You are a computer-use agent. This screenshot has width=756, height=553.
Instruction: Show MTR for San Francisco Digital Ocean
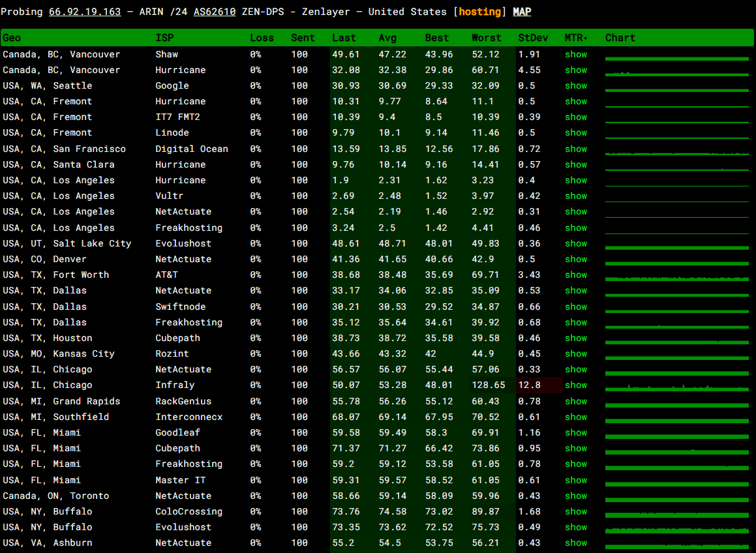[576, 149]
